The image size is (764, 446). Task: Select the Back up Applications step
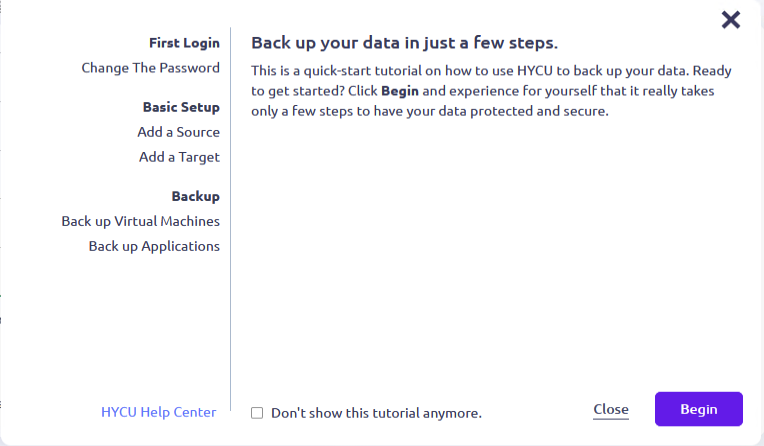click(154, 246)
